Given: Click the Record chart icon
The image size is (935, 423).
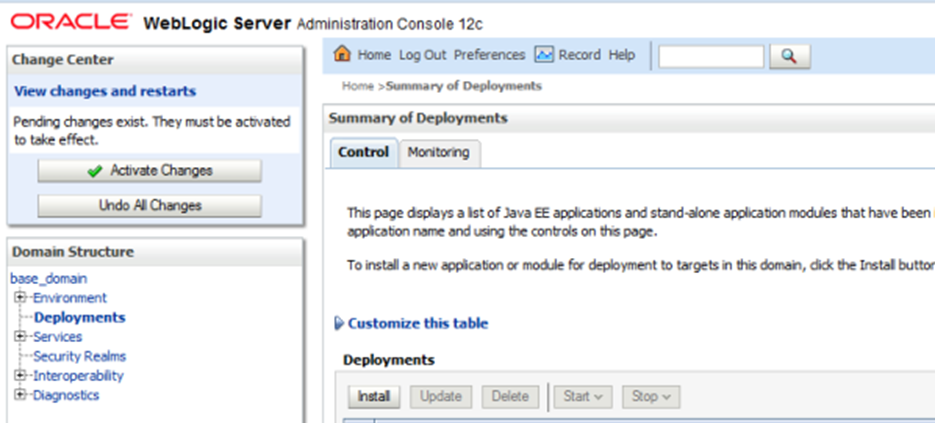Looking at the screenshot, I should (x=544, y=55).
